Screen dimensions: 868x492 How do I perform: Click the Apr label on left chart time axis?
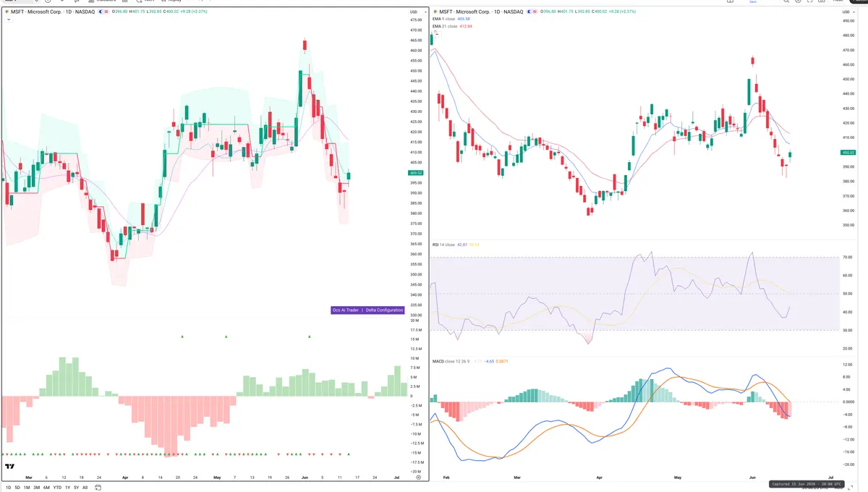point(125,478)
